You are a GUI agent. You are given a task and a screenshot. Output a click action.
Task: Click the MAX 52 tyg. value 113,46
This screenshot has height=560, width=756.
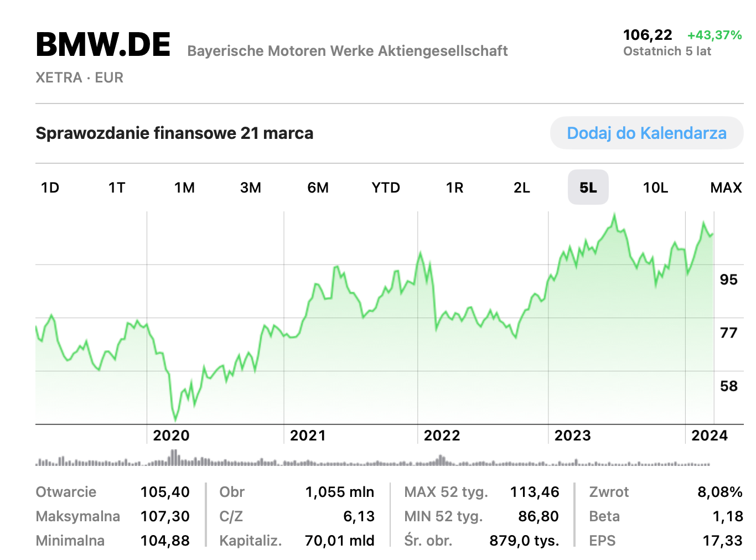[x=535, y=492]
